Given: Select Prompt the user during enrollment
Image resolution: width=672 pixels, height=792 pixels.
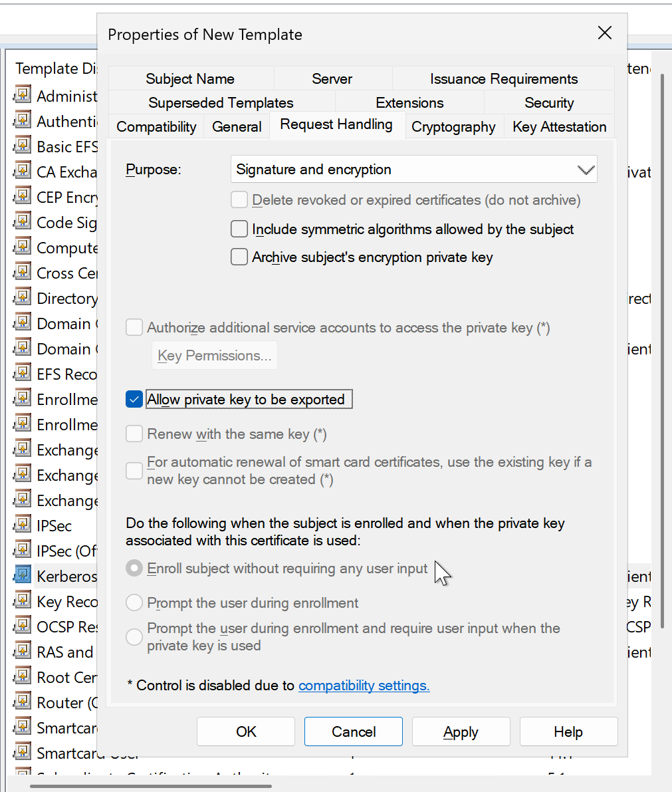Looking at the screenshot, I should [134, 603].
